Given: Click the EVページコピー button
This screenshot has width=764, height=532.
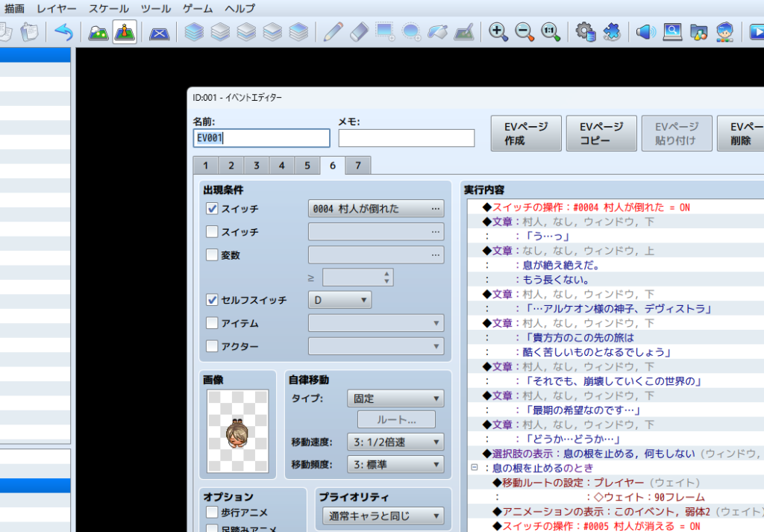Looking at the screenshot, I should click(x=601, y=134).
